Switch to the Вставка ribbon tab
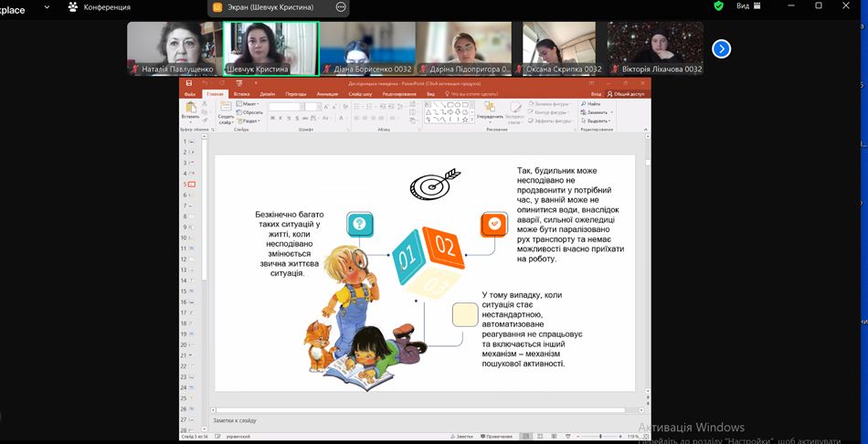 point(241,93)
